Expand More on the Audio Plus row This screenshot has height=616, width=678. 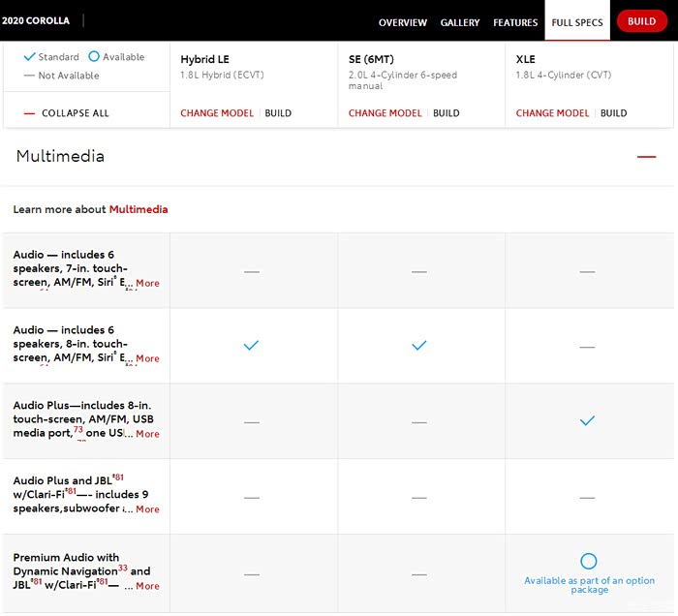click(x=147, y=434)
